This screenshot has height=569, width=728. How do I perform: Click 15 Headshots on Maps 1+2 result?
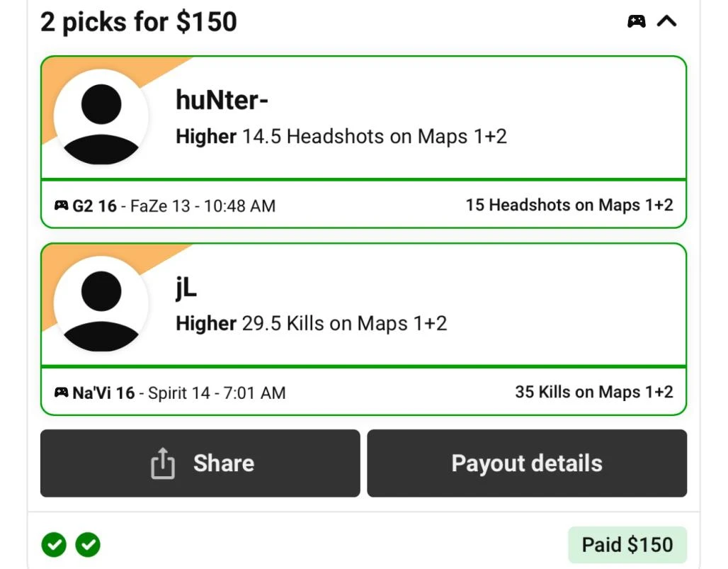569,205
